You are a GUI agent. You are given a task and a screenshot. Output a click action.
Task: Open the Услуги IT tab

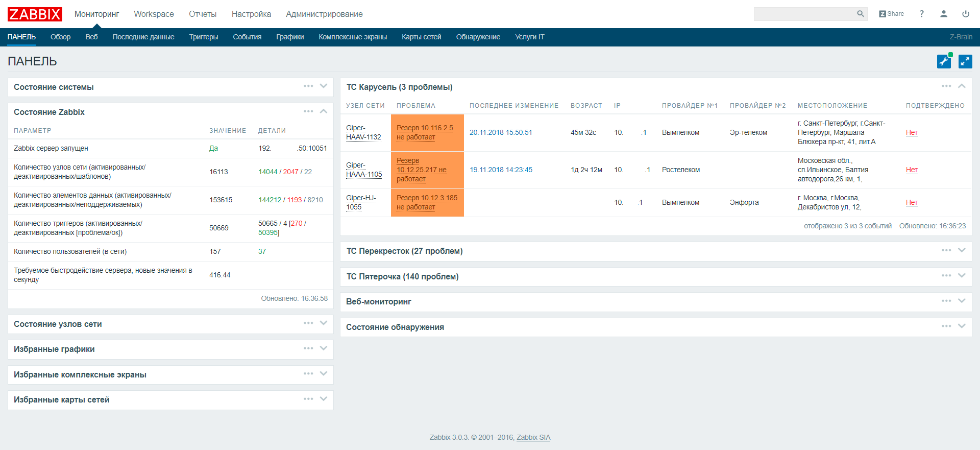(529, 37)
